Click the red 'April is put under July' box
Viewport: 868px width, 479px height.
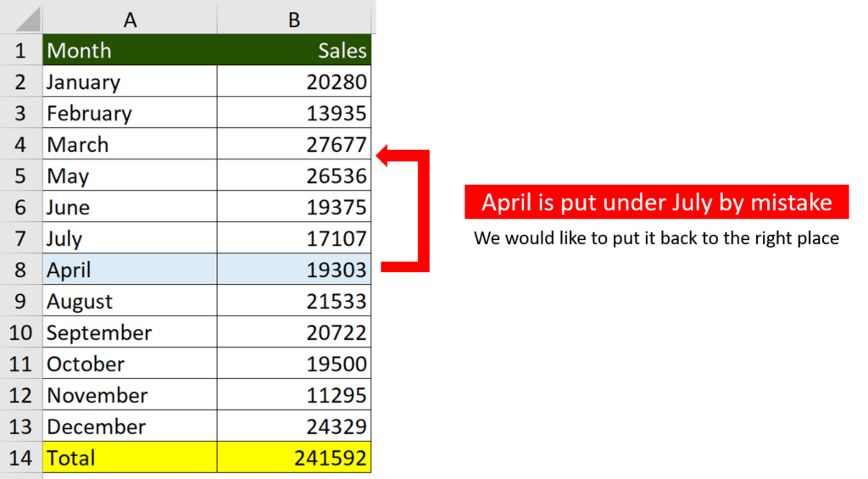(657, 202)
